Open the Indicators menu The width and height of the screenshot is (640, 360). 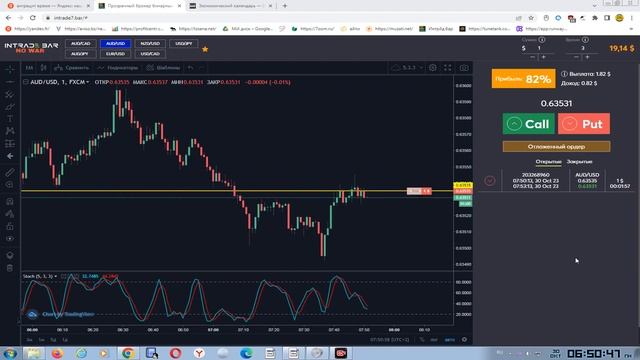tap(118, 68)
